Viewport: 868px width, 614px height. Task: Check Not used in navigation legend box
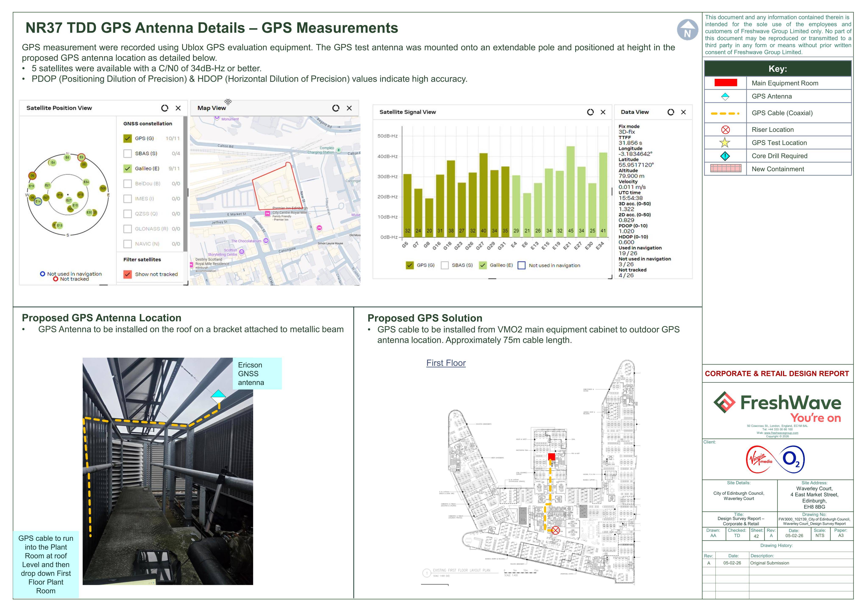coord(521,265)
